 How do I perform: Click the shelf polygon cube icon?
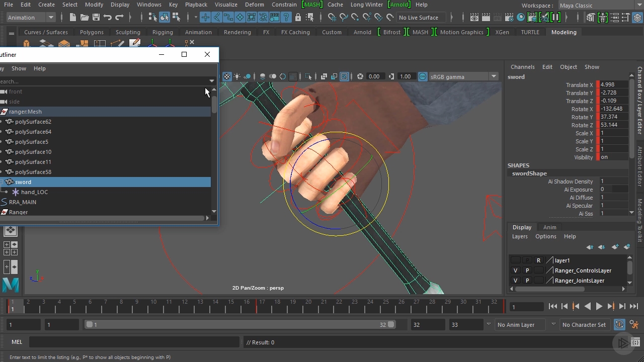tap(27, 44)
